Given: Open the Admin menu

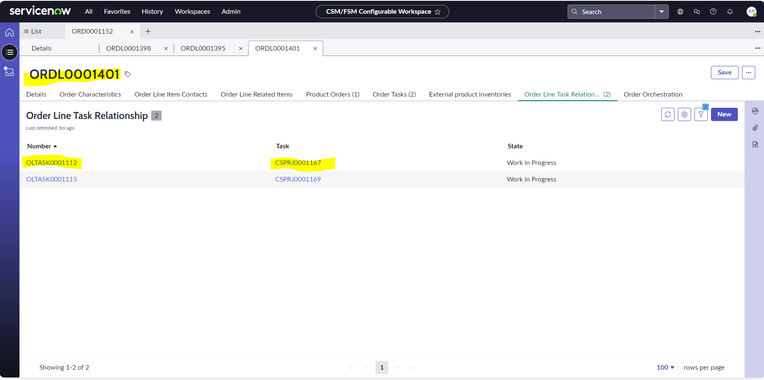Looking at the screenshot, I should (x=231, y=12).
